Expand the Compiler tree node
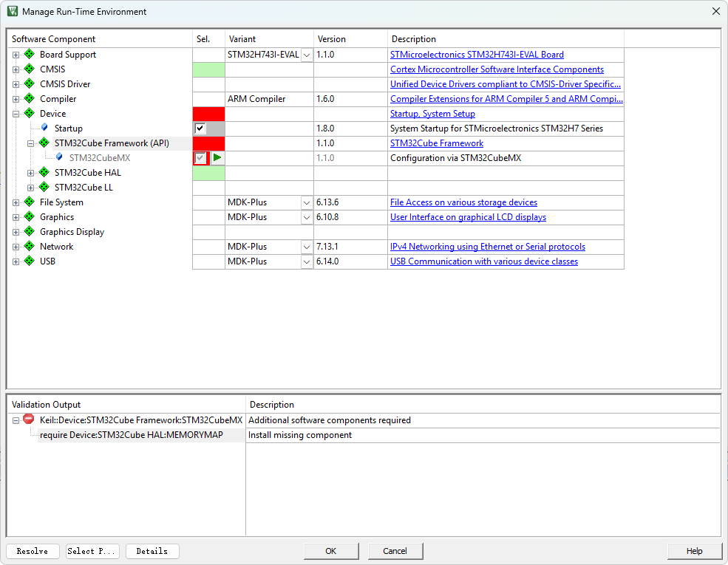 (16, 99)
